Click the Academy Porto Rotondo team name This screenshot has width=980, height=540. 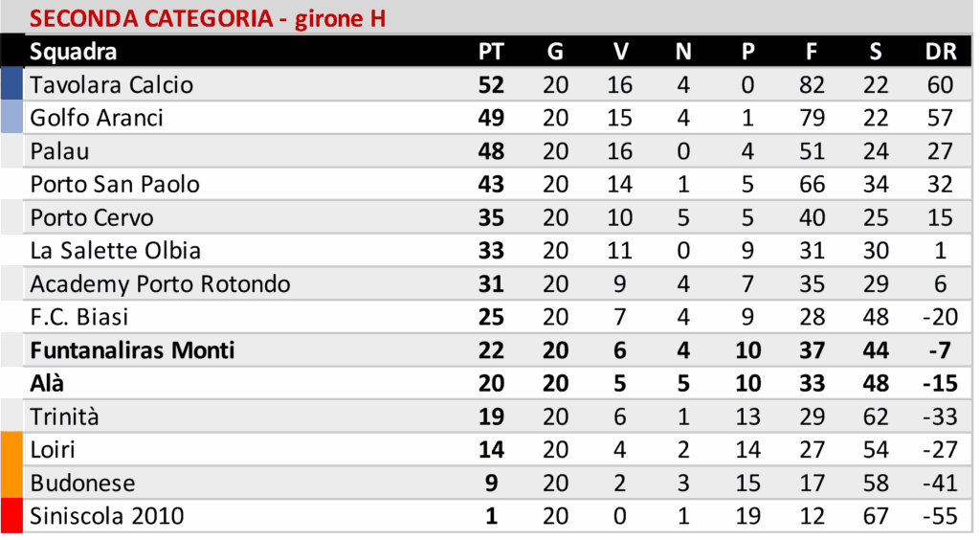pos(160,284)
